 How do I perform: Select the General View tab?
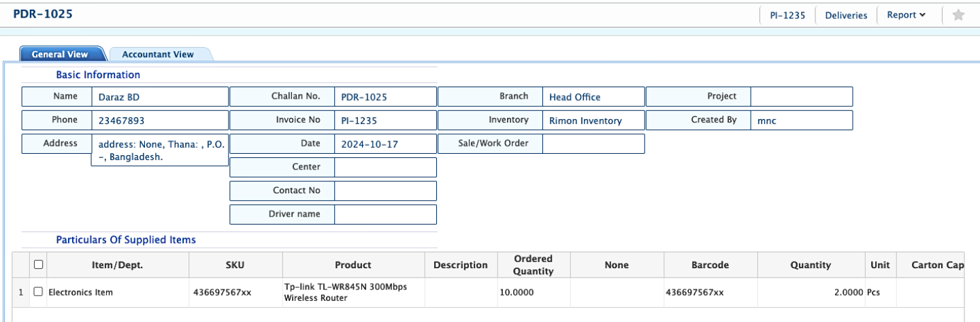(x=60, y=54)
